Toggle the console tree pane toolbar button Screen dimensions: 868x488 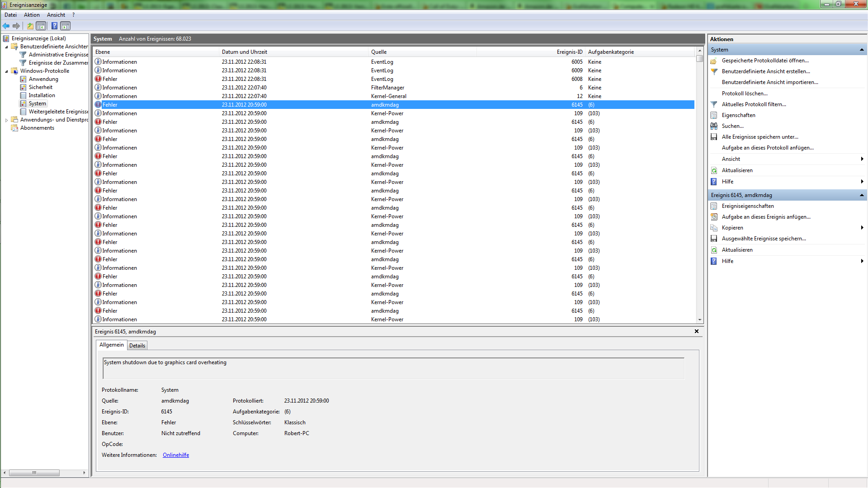coord(41,26)
